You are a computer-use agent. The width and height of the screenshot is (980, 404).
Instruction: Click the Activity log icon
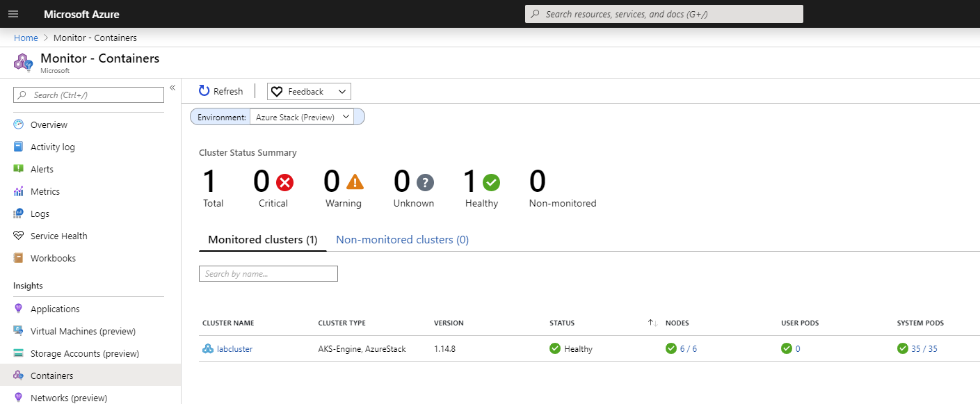point(19,147)
